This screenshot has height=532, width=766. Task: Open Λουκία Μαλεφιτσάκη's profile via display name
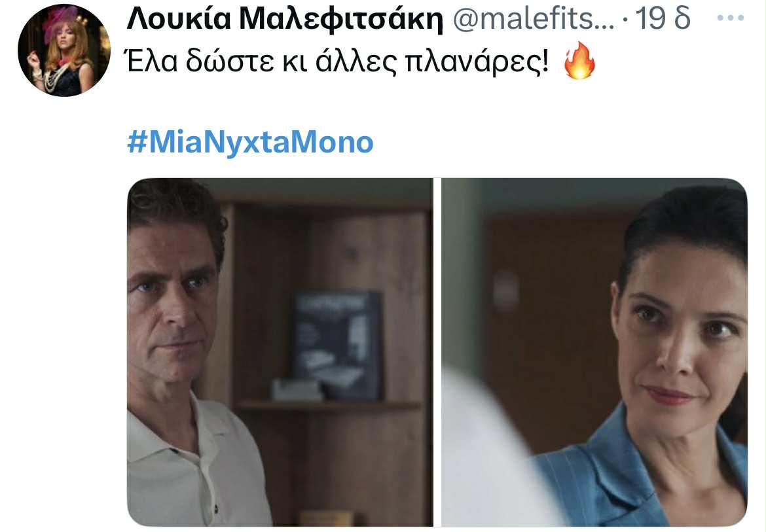[x=285, y=19]
